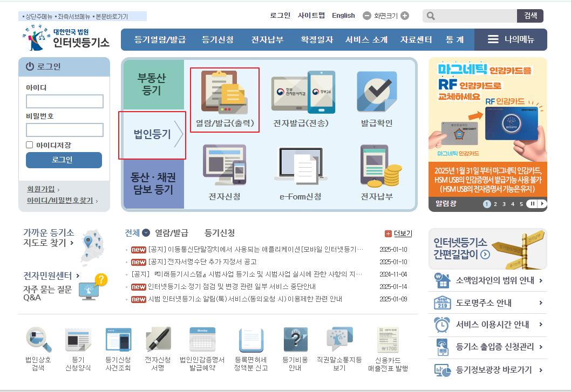Open notice 전자서명수단 추가 지정서 공고

pyautogui.click(x=202, y=262)
